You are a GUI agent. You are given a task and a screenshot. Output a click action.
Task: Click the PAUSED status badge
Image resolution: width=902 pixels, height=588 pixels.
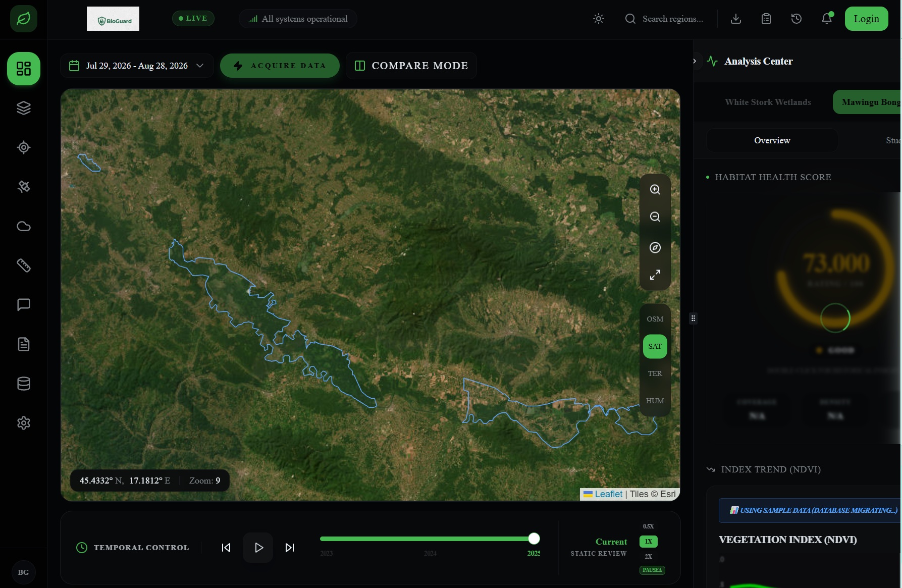652,570
